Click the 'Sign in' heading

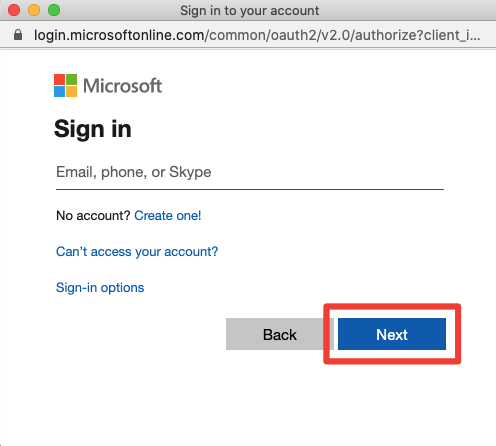pos(93,129)
